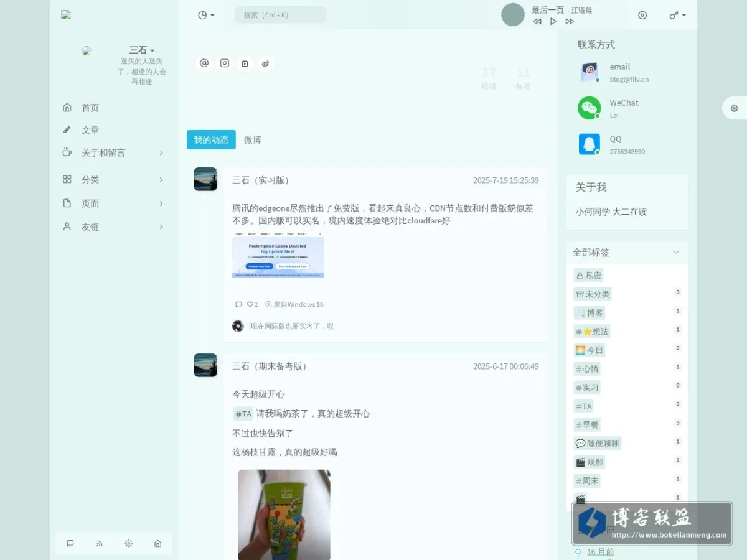
Task: Click commenter avatar beside 现在国际版也要实名了
Action: click(238, 326)
